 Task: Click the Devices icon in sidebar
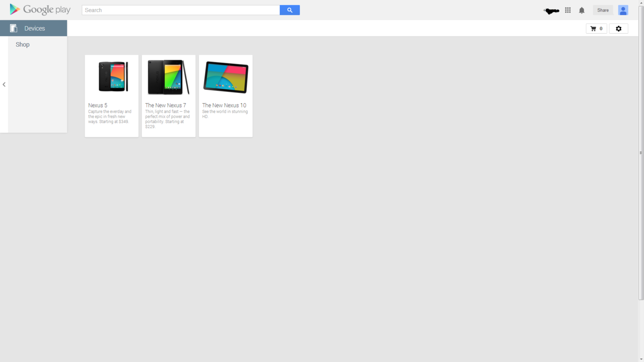click(x=14, y=28)
